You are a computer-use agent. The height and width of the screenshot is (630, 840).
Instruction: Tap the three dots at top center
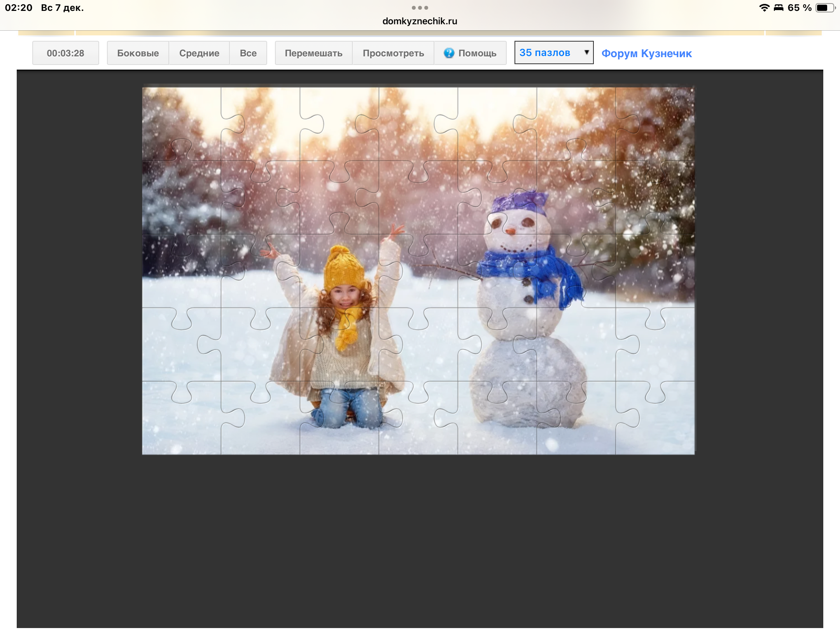tap(420, 8)
